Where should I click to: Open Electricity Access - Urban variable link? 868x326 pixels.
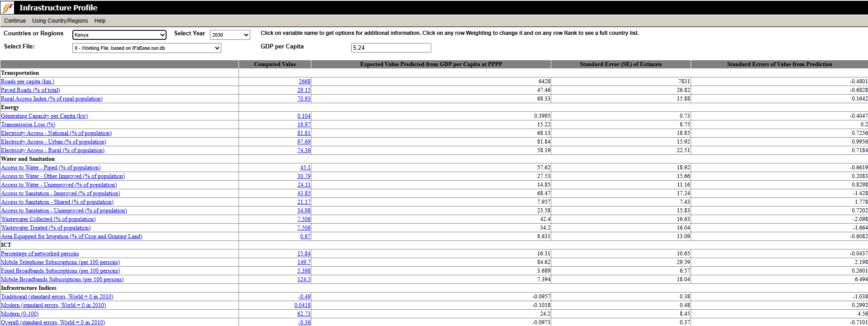coord(53,142)
